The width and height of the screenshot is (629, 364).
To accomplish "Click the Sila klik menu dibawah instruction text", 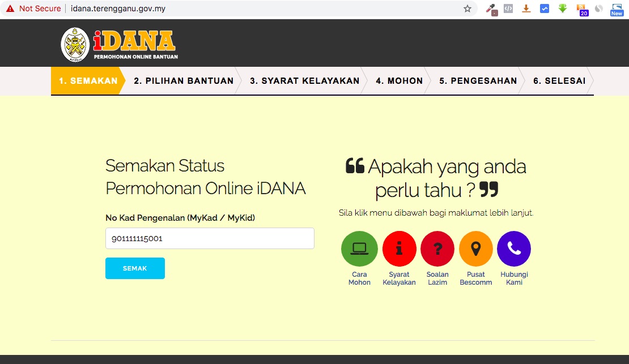I will pyautogui.click(x=436, y=212).
